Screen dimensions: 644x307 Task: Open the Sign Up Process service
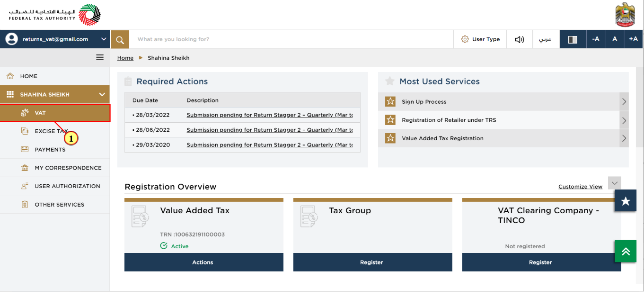(x=424, y=102)
